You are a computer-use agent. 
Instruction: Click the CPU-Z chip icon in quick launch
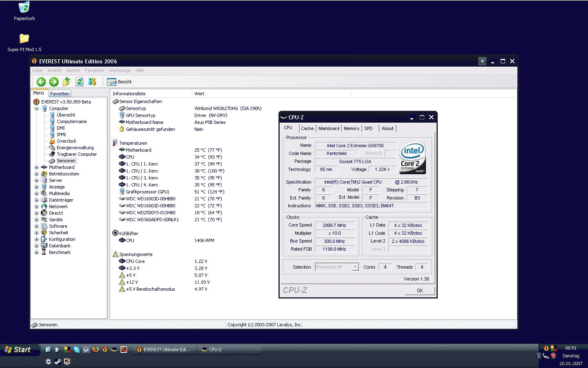(114, 350)
